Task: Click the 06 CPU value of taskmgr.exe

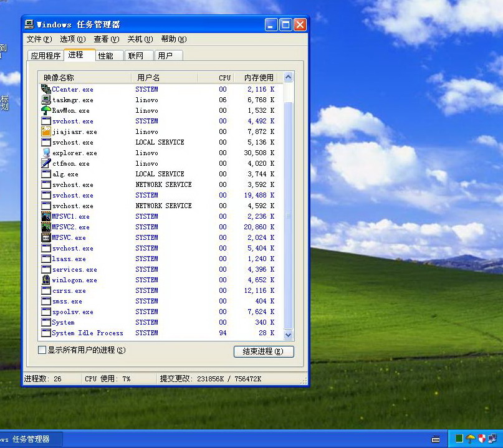Action: (x=223, y=100)
